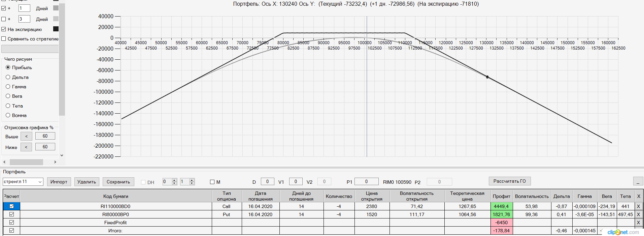Uncheck Расчет for the RI80000BP0 row

pyautogui.click(x=12, y=214)
